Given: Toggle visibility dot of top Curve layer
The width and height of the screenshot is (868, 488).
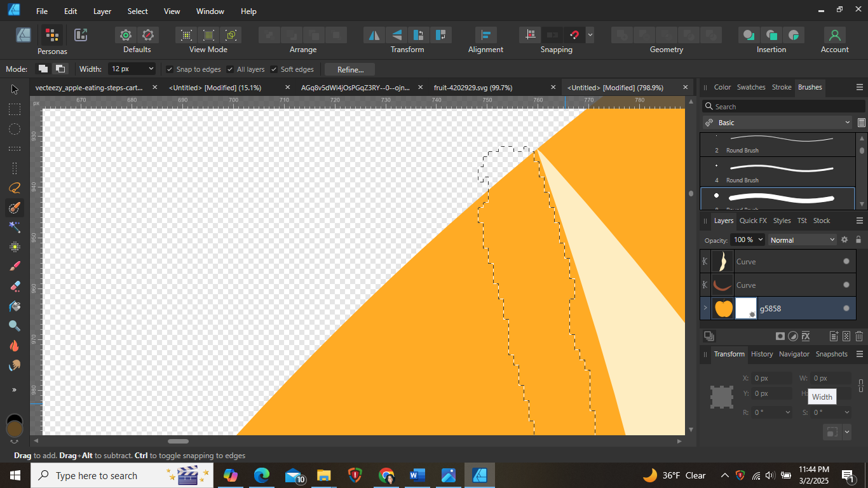Looking at the screenshot, I should tap(846, 261).
